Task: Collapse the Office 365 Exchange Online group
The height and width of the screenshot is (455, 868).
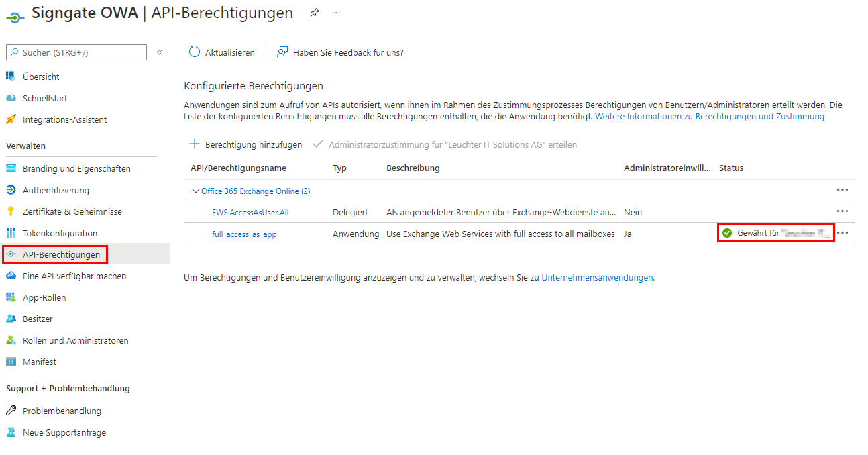Action: click(x=195, y=191)
